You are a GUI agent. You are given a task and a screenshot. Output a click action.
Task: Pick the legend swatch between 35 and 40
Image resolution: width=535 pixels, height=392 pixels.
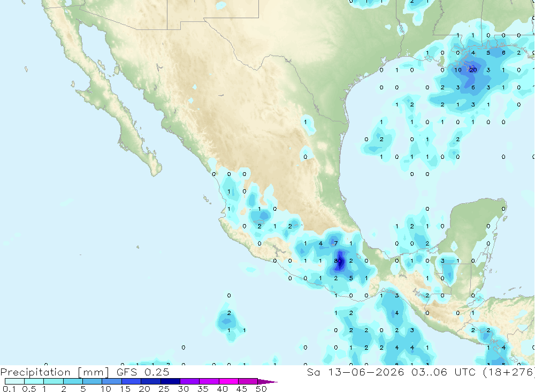coord(209,381)
